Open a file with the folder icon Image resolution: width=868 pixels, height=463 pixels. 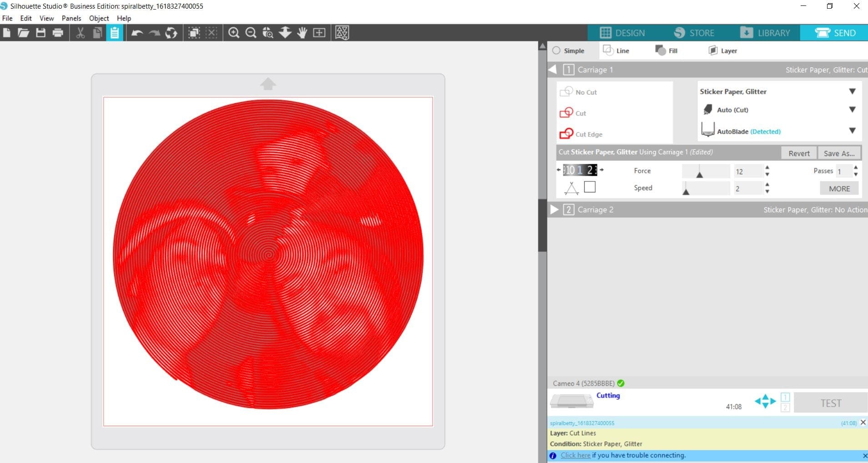[23, 33]
